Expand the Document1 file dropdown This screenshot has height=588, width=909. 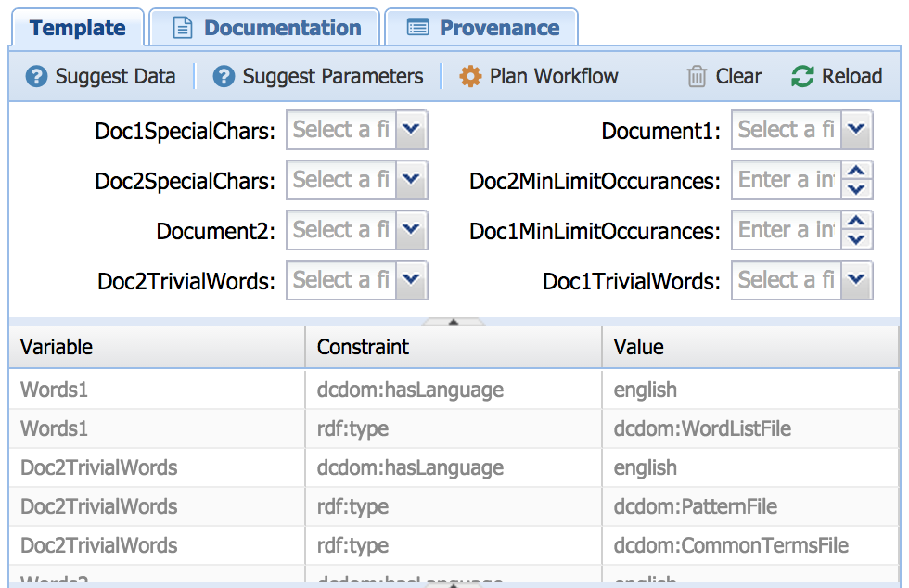click(857, 131)
